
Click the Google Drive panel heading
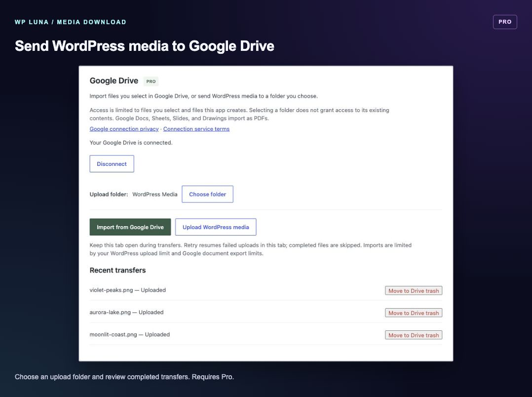[114, 81]
